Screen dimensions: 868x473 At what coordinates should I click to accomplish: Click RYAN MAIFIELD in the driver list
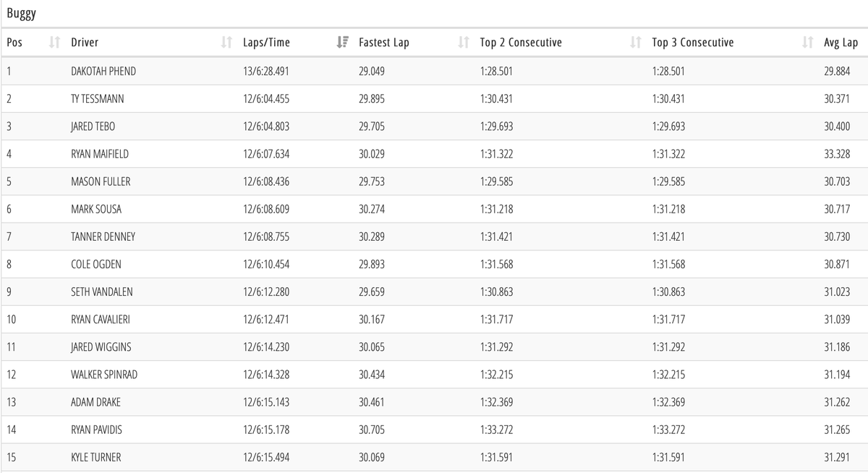click(x=100, y=154)
